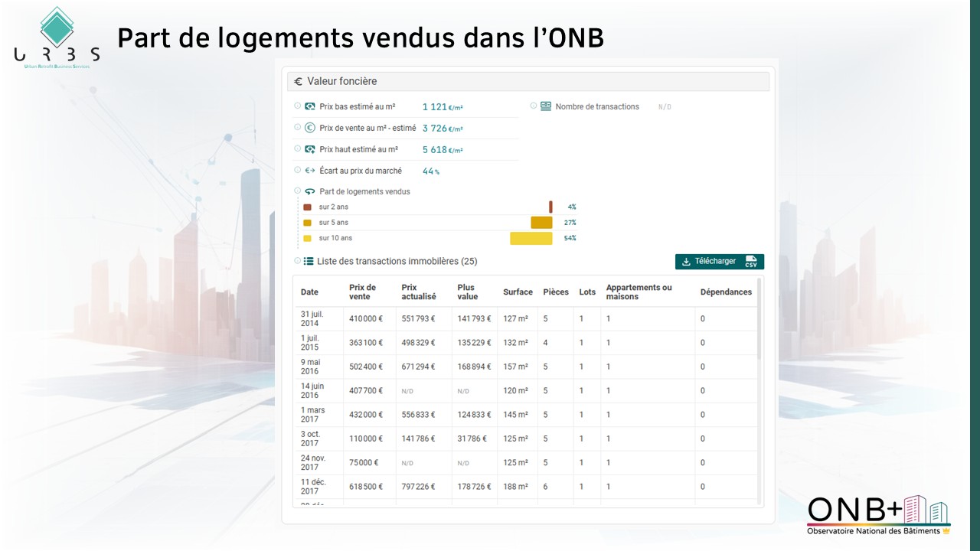This screenshot has width=980, height=551.
Task: Click the info circle beside Écart au prix du marché
Action: point(298,170)
